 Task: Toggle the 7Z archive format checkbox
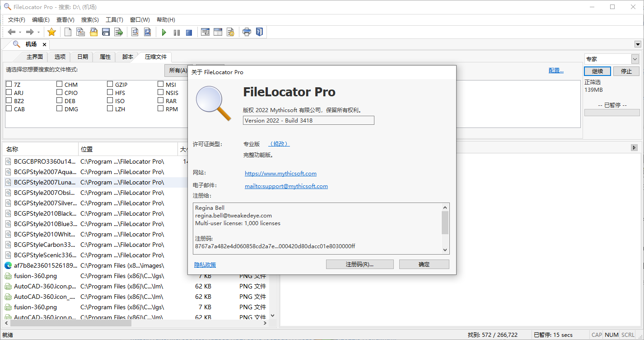(x=9, y=84)
